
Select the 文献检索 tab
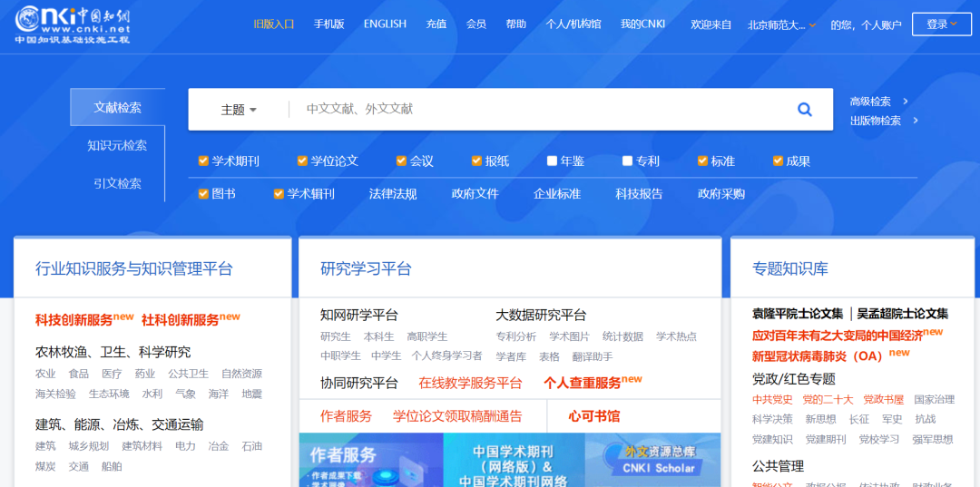pos(117,107)
